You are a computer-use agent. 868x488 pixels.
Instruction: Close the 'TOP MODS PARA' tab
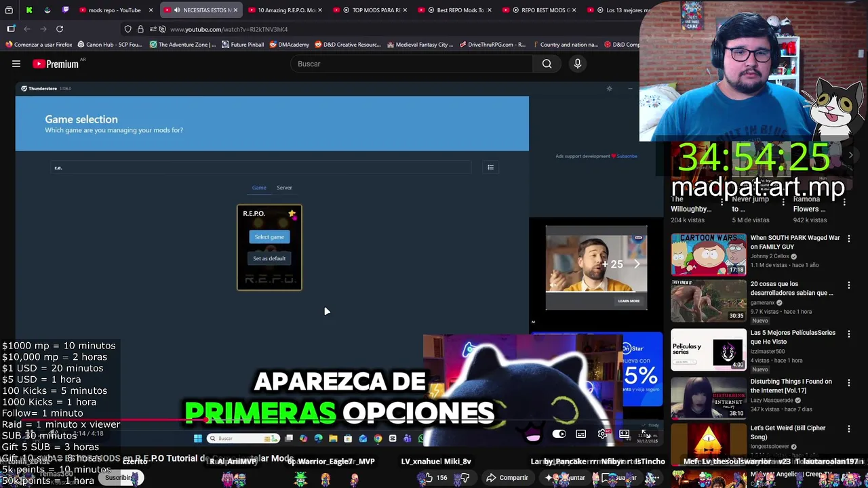pyautogui.click(x=404, y=10)
